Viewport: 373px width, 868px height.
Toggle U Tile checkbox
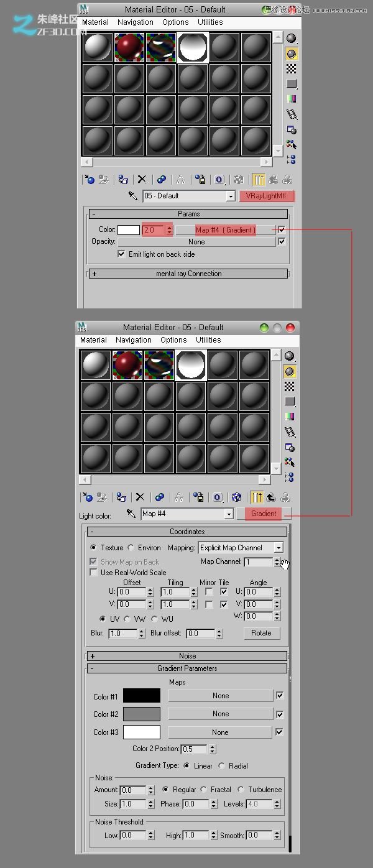point(224,592)
